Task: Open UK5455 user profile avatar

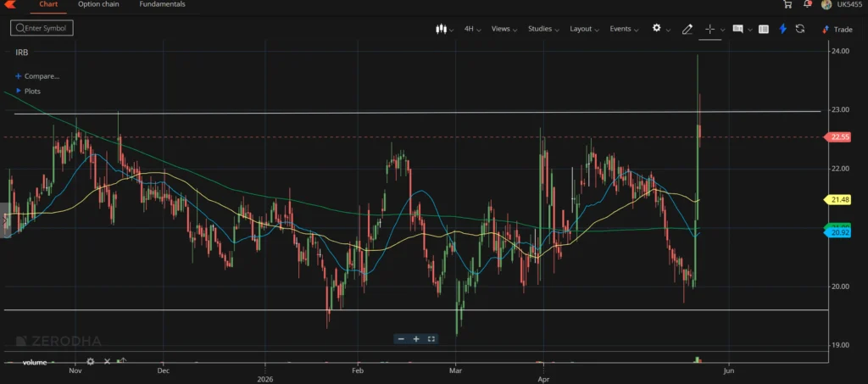Action: 826,4
